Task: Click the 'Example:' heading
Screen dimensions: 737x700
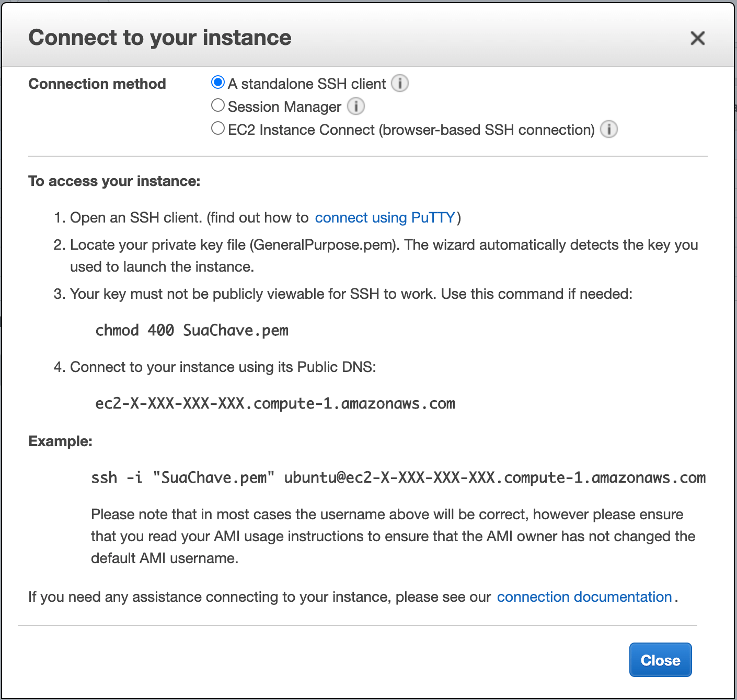Action: click(60, 441)
